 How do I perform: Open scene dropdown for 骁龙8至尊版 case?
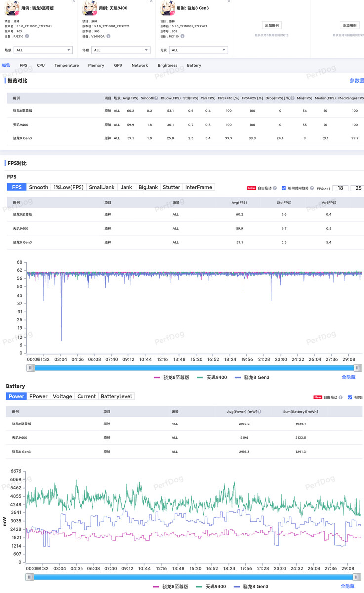point(43,50)
